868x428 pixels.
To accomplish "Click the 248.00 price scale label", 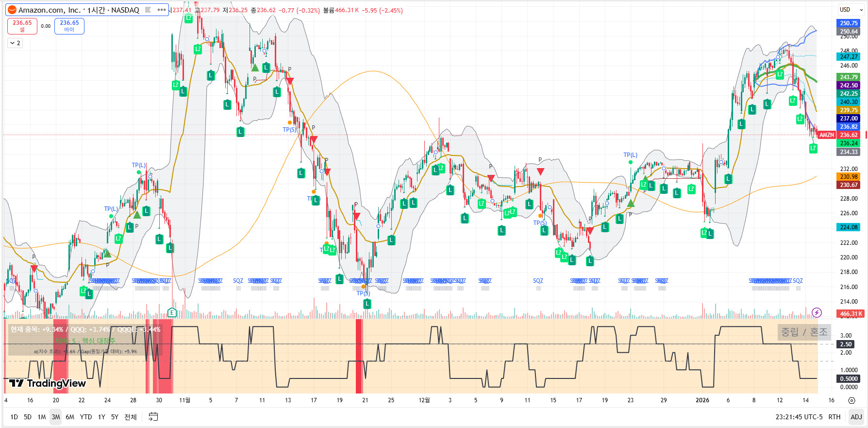I will 849,51.
